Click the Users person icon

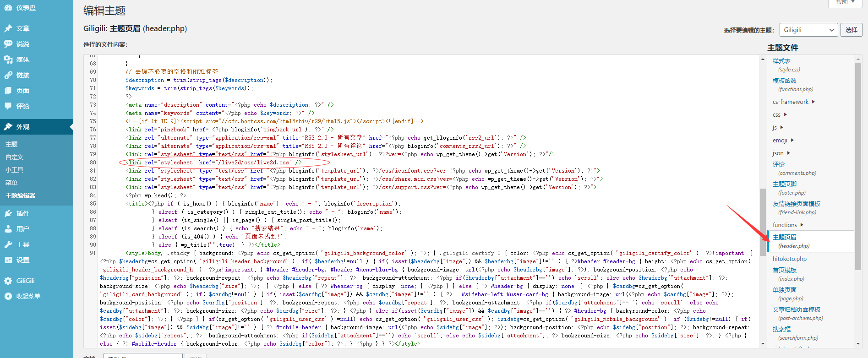tap(8, 229)
